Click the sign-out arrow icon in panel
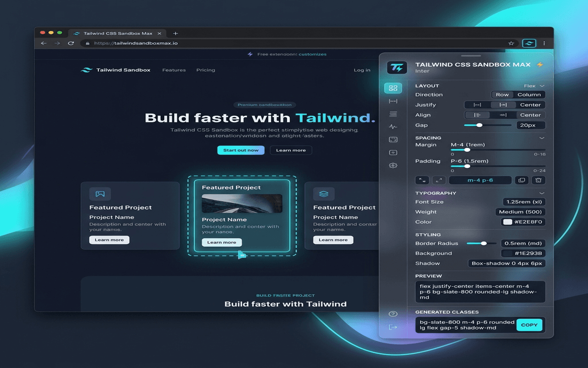Screen dimensions: 588x368 coord(393,327)
